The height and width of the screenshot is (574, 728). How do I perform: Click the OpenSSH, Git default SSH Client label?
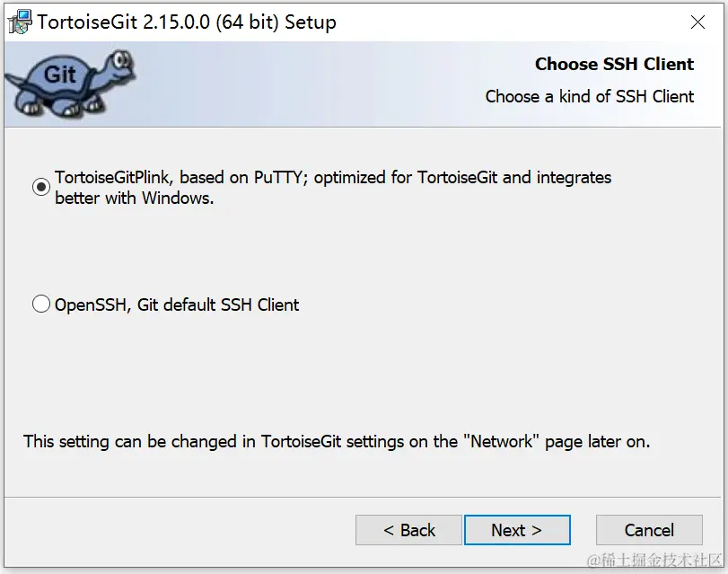(x=177, y=305)
